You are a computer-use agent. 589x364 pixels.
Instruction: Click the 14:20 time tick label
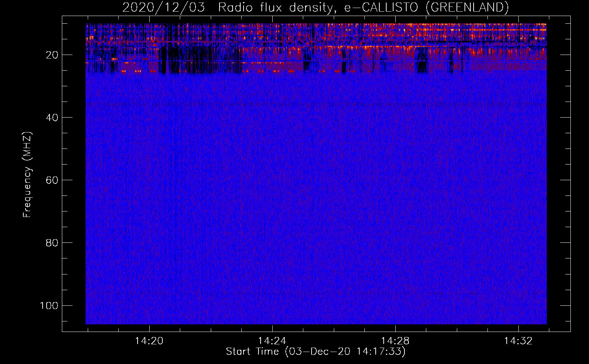[x=149, y=341]
